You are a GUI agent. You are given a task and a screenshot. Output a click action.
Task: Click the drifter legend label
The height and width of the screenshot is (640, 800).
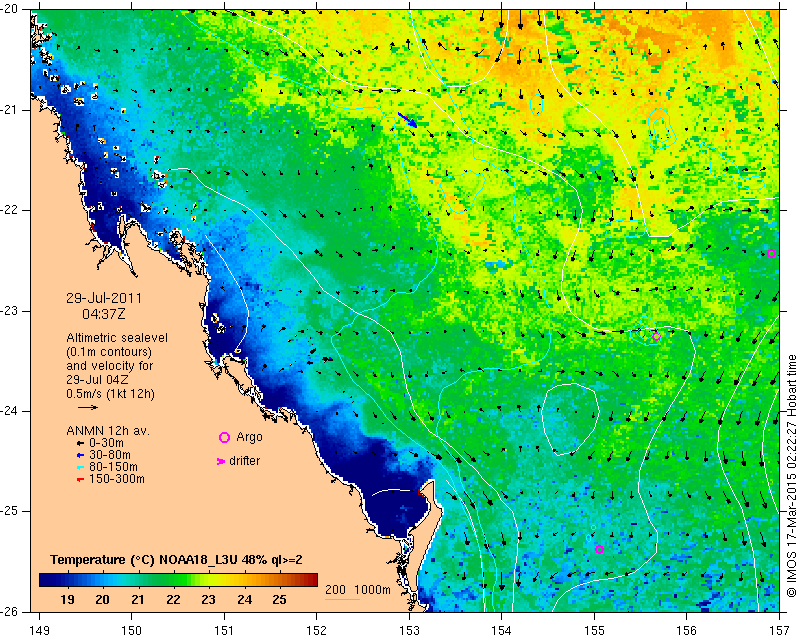(244, 461)
